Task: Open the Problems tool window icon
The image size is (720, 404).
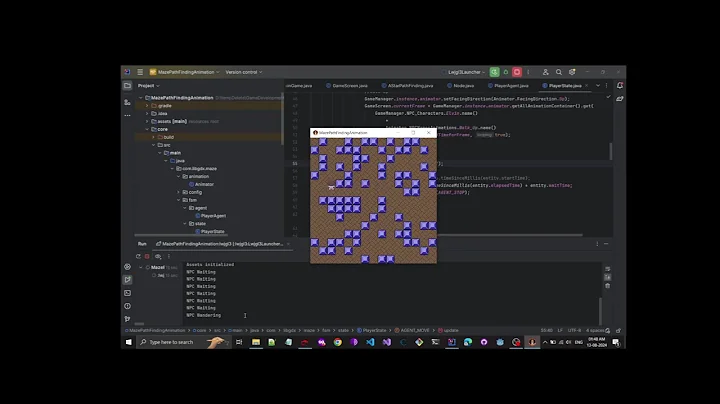Action: [x=127, y=306]
